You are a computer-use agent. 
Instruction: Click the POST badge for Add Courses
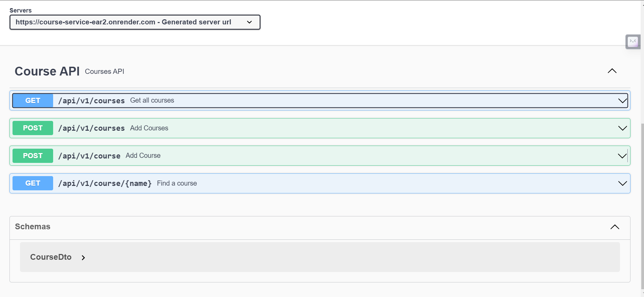point(33,128)
